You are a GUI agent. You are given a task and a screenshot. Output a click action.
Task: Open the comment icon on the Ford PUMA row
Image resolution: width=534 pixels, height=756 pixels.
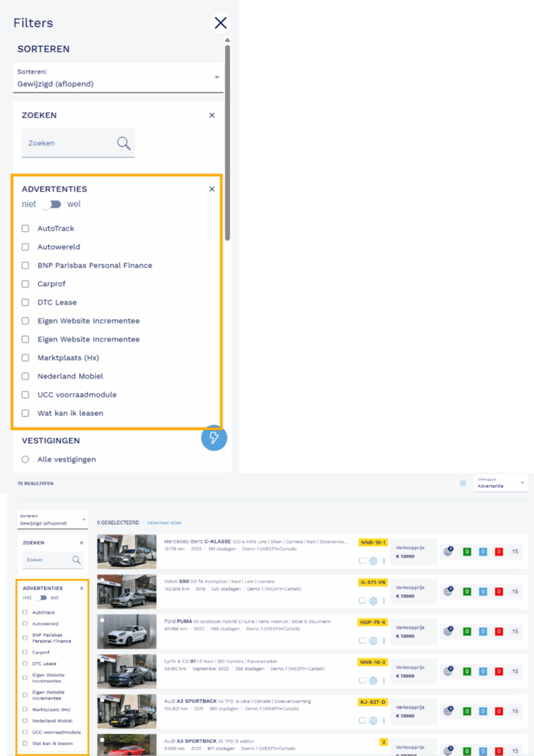362,641
